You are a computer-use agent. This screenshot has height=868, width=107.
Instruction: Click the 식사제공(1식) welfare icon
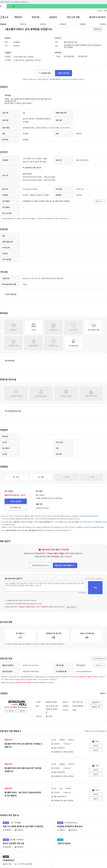pos(73,343)
